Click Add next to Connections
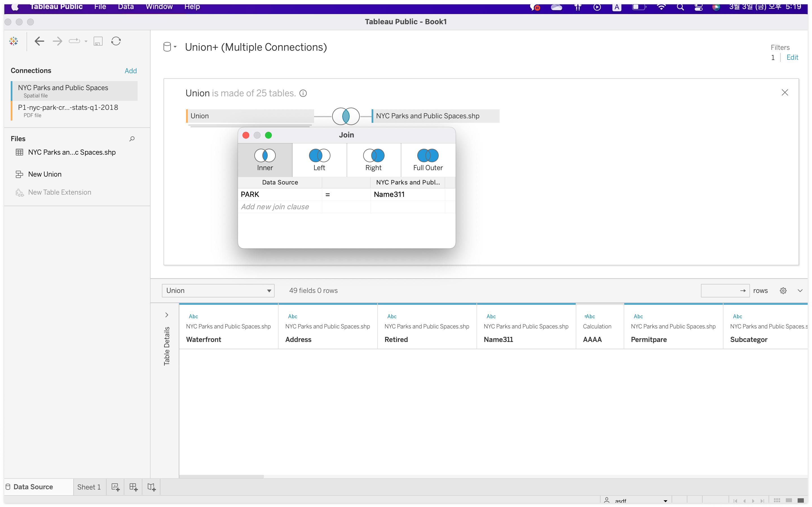812x507 pixels. coord(131,71)
